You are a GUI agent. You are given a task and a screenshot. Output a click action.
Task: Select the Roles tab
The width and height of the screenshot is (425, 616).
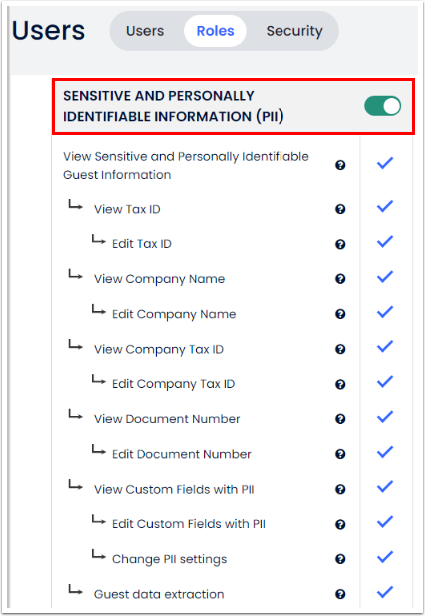215,31
